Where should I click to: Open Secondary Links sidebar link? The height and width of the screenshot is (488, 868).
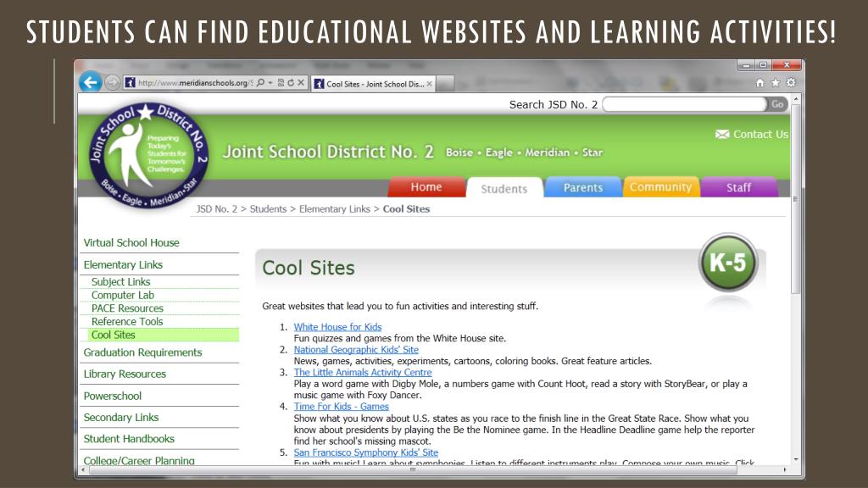[x=120, y=417]
